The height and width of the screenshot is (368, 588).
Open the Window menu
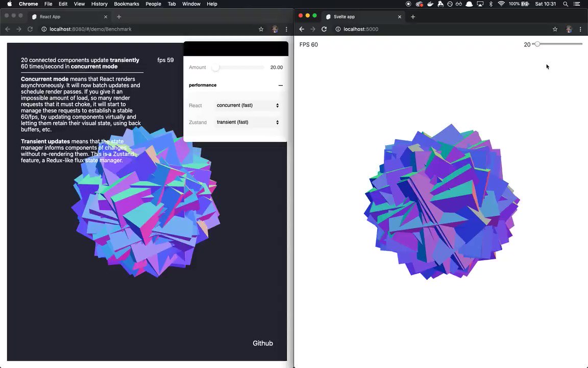[191, 4]
